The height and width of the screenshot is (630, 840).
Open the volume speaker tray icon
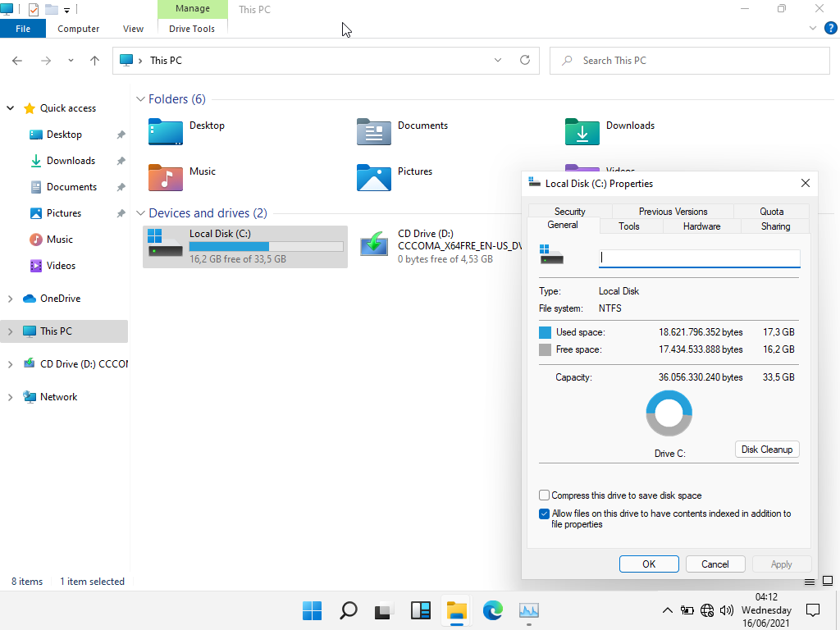pyautogui.click(x=727, y=610)
